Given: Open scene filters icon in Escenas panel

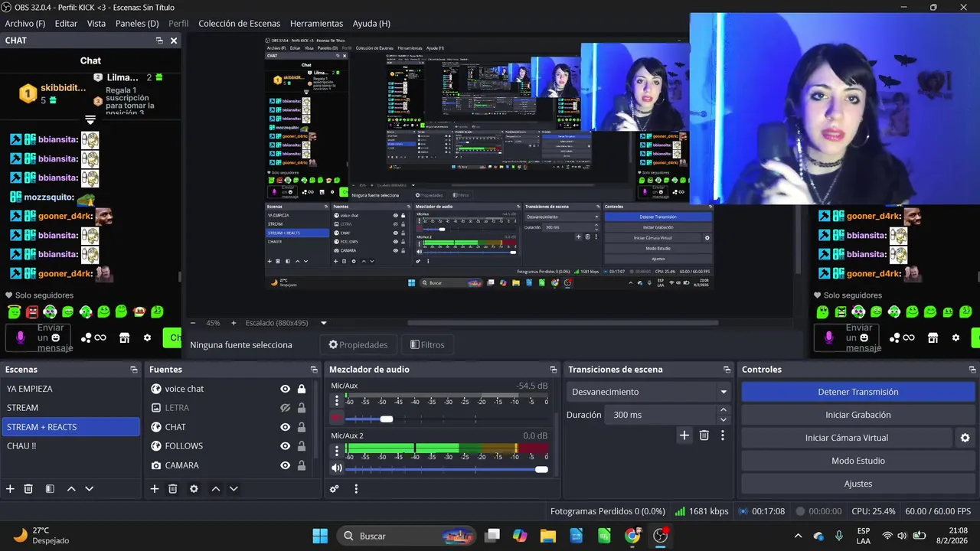Looking at the screenshot, I should point(50,489).
